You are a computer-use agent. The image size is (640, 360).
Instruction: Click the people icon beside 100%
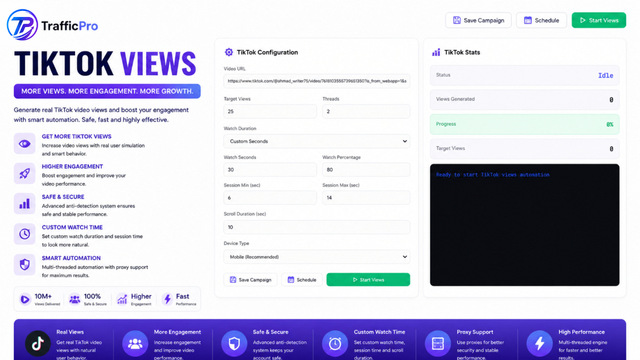coord(74,299)
